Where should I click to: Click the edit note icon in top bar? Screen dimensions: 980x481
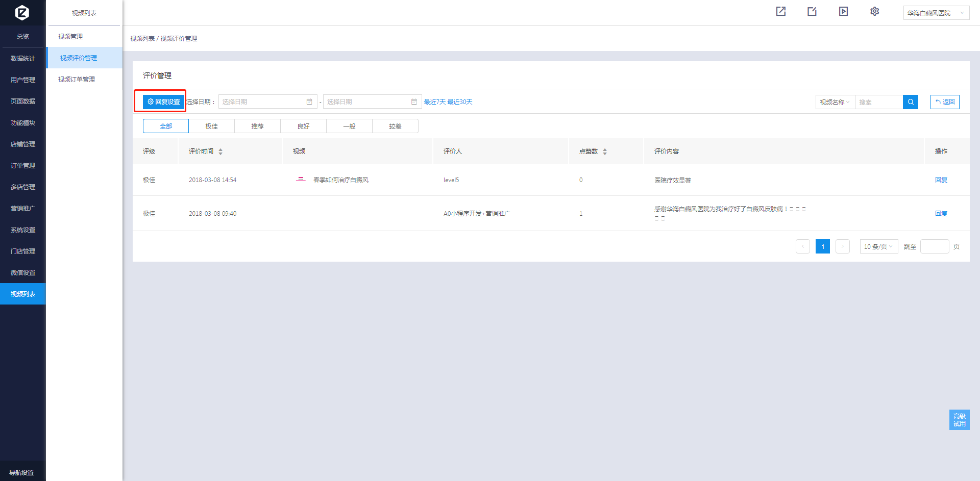pos(812,11)
